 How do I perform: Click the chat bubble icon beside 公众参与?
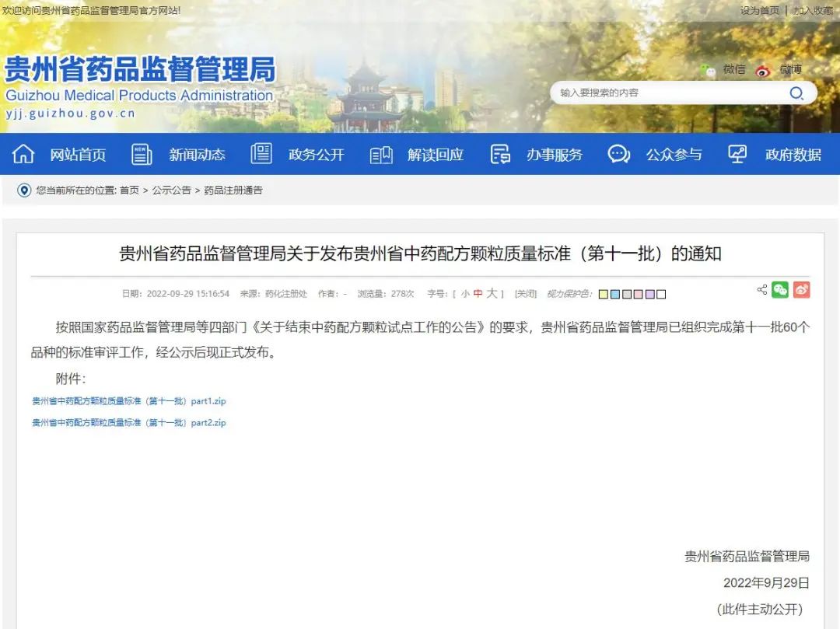coord(618,154)
